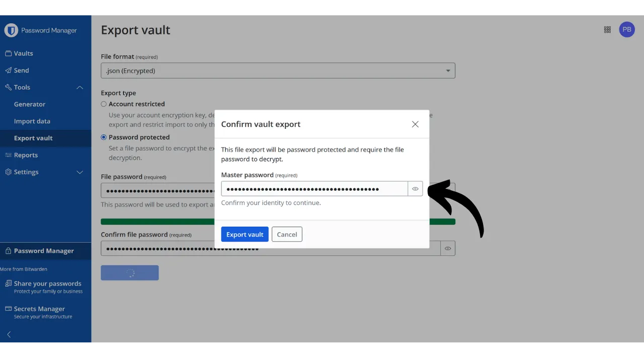Select Account restricted export type
This screenshot has height=358, width=644.
tap(104, 104)
